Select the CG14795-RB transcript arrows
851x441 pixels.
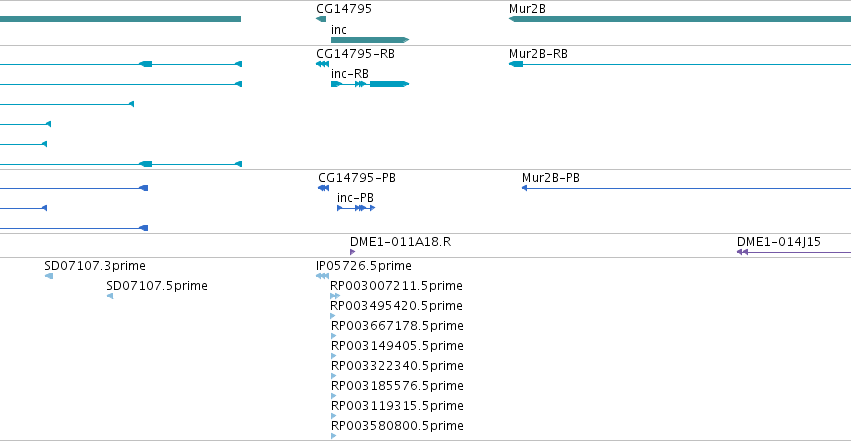point(322,64)
